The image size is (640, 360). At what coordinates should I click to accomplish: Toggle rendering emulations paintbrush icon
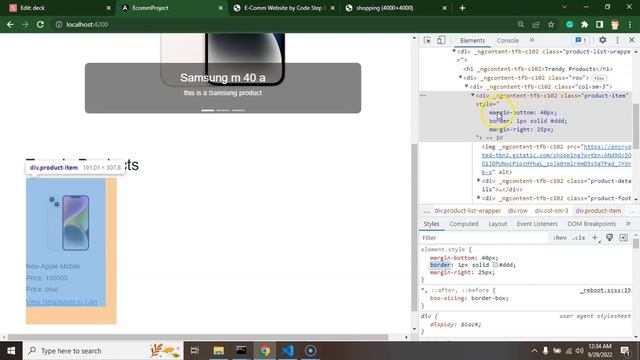[609, 238]
